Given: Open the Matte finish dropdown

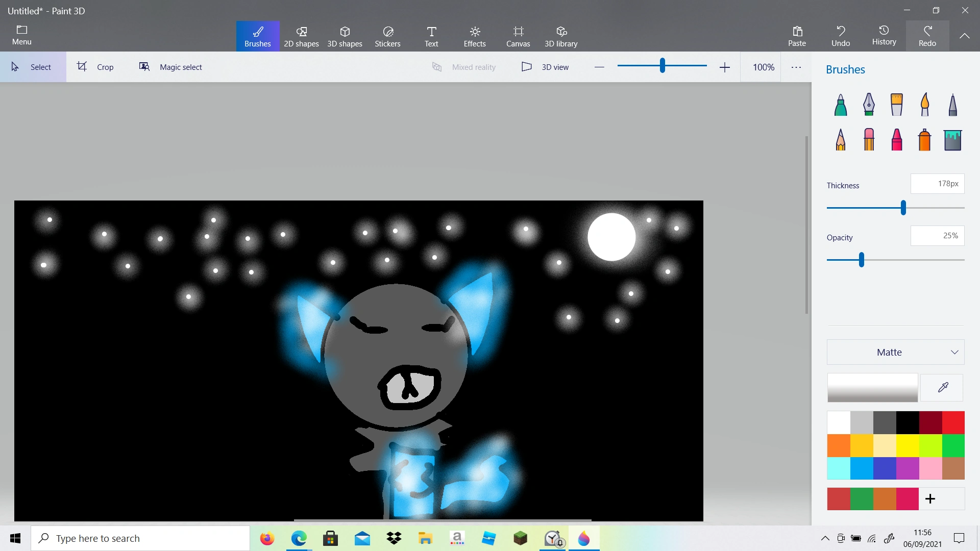Looking at the screenshot, I should point(895,352).
